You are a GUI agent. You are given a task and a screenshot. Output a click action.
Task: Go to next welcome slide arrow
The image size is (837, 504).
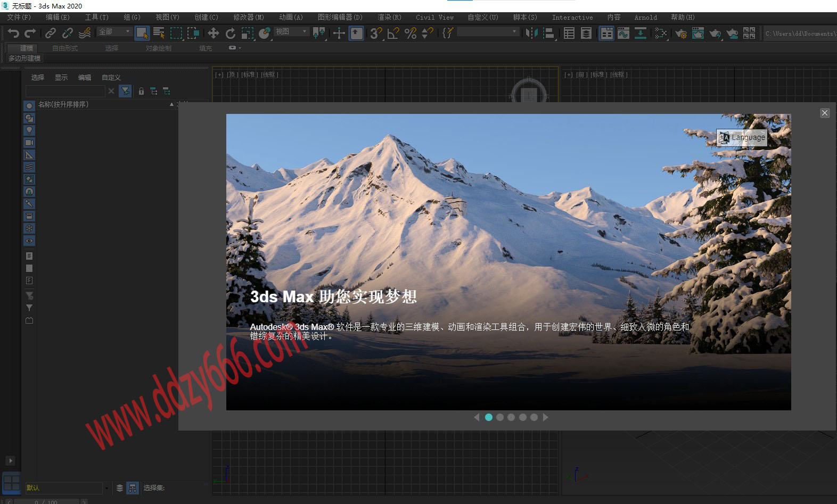(x=546, y=417)
